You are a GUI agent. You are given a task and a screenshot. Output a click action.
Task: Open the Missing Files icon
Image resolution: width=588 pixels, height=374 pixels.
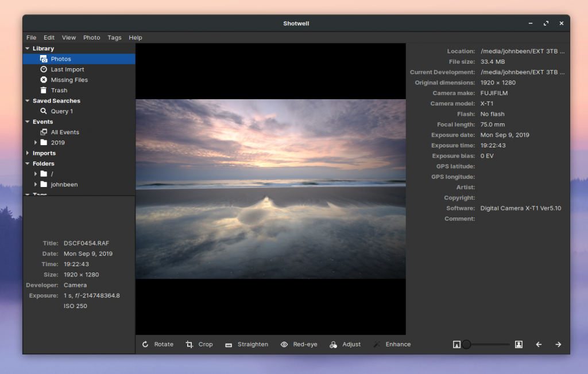pyautogui.click(x=44, y=80)
